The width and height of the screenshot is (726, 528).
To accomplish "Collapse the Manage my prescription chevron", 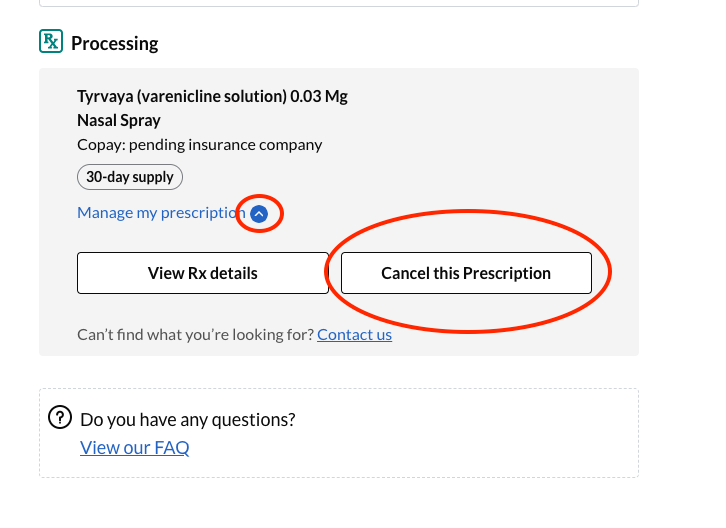I will pyautogui.click(x=259, y=214).
